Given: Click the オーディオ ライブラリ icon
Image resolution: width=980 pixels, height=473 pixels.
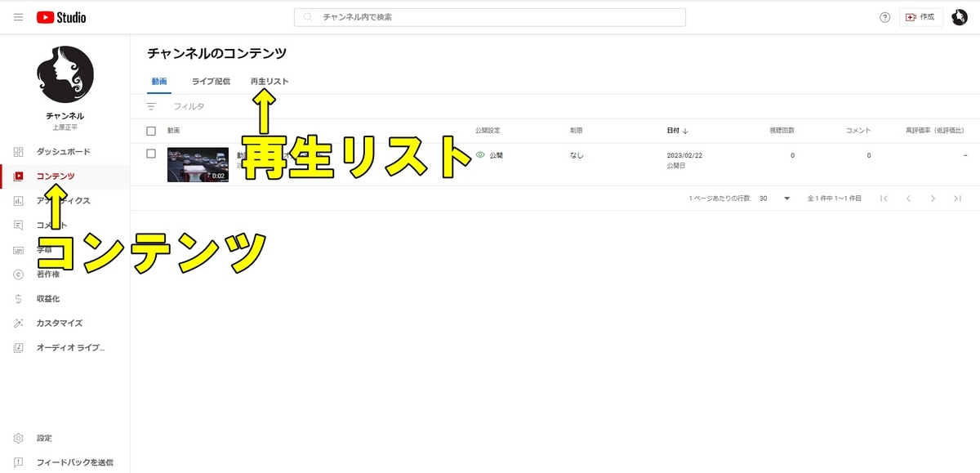Looking at the screenshot, I should pyautogui.click(x=19, y=348).
